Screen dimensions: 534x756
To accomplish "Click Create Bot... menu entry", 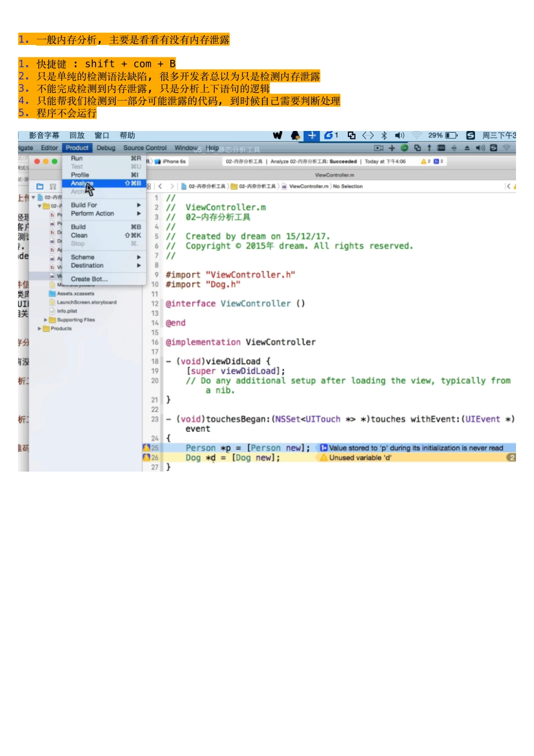I will click(89, 279).
